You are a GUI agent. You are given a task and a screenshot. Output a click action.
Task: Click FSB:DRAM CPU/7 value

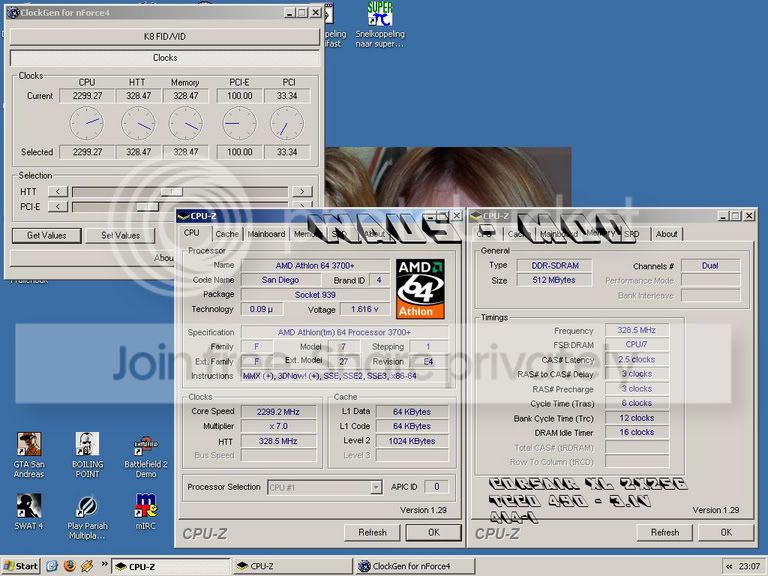coord(637,345)
